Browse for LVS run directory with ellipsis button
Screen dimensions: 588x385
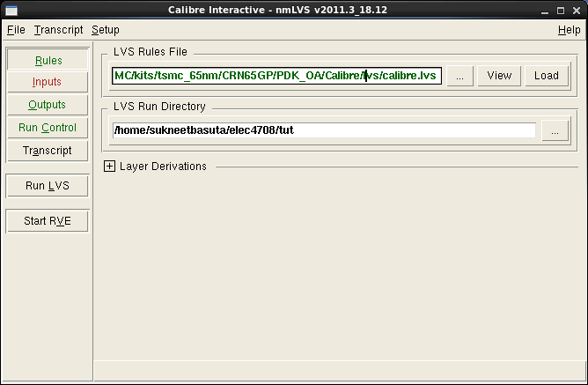click(x=555, y=131)
